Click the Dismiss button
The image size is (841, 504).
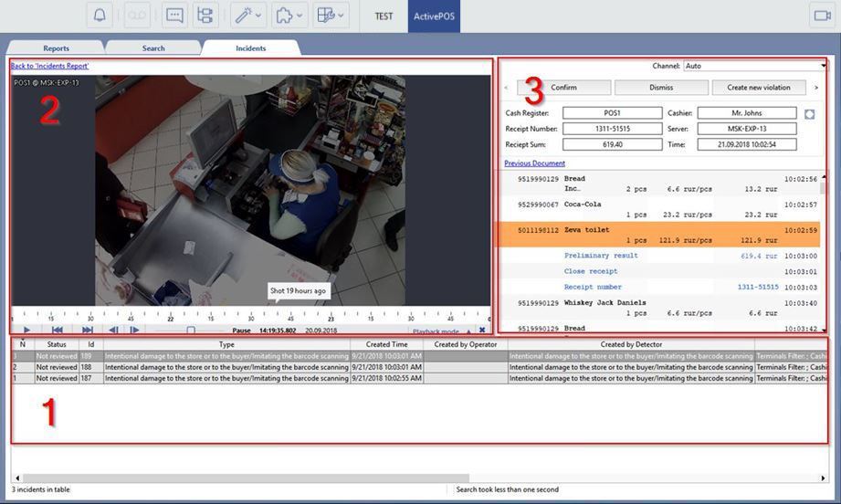(661, 88)
